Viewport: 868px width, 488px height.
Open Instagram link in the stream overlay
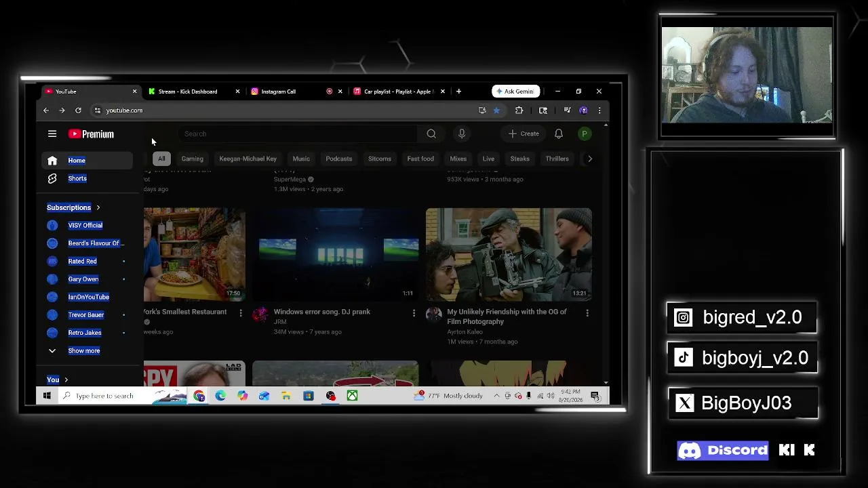point(742,317)
